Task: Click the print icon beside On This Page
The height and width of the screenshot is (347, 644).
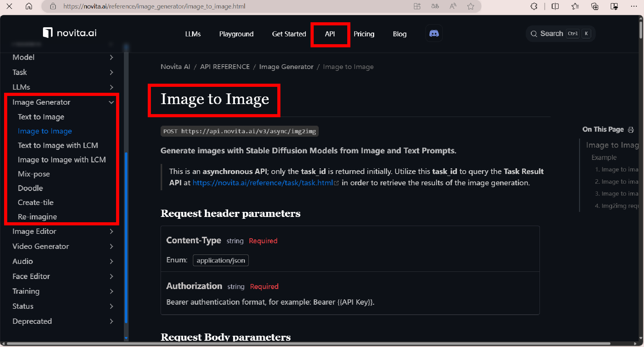Action: coord(631,130)
